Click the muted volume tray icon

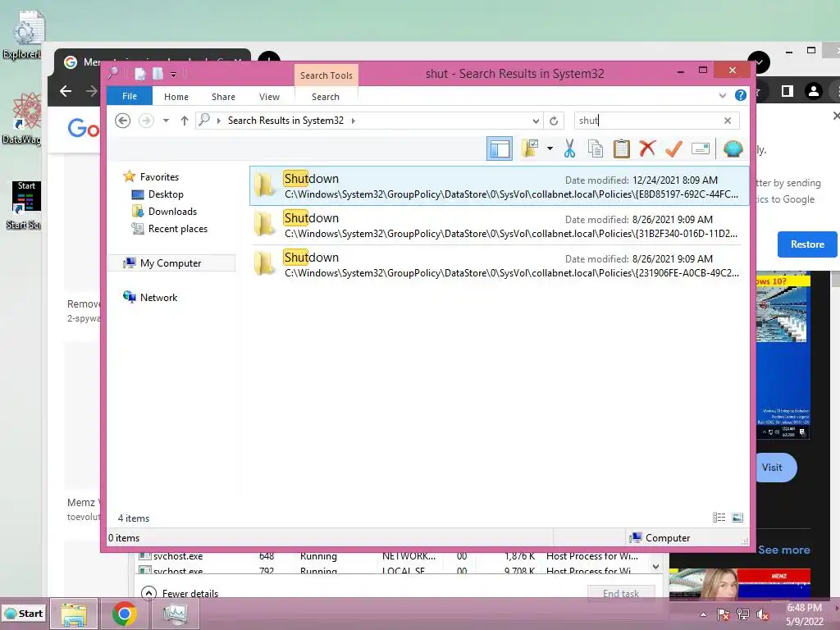click(x=763, y=614)
